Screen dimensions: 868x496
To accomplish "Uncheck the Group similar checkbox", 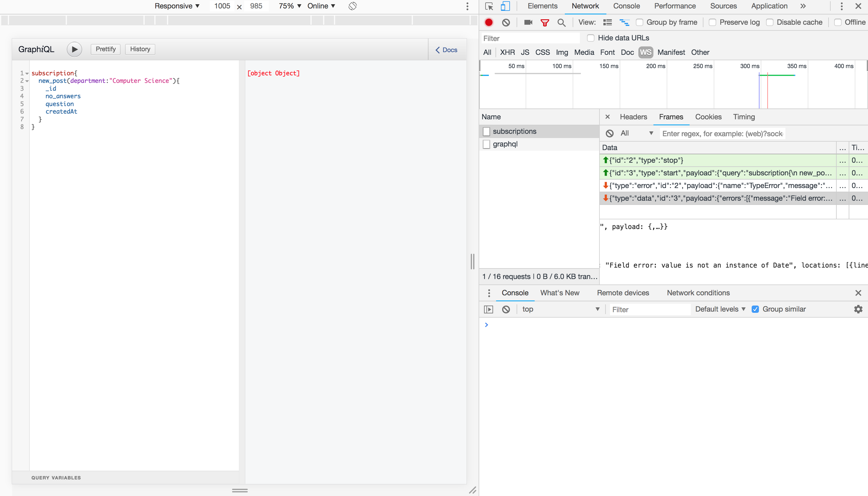I will point(755,309).
